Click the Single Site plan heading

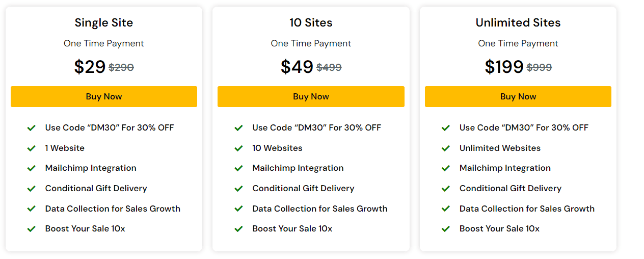pyautogui.click(x=104, y=22)
